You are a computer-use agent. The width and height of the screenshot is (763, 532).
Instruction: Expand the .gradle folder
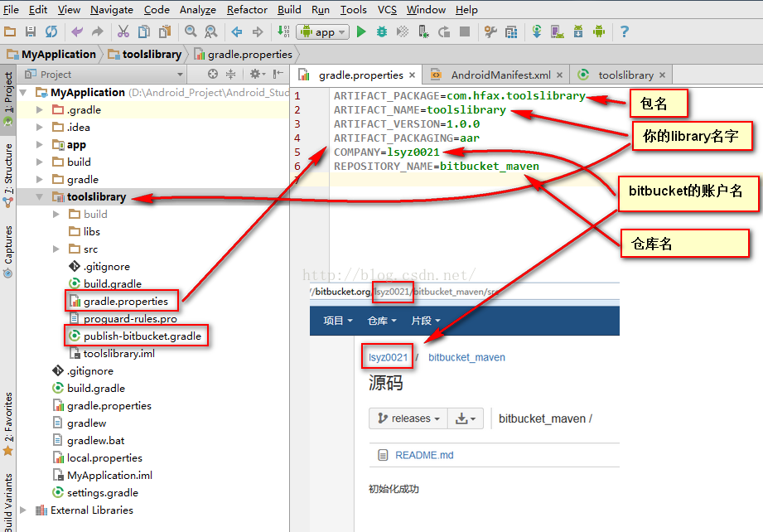point(40,110)
